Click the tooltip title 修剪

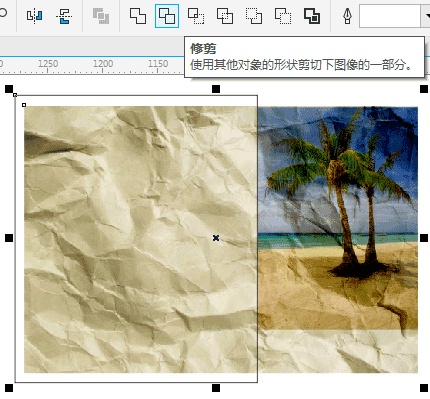203,49
